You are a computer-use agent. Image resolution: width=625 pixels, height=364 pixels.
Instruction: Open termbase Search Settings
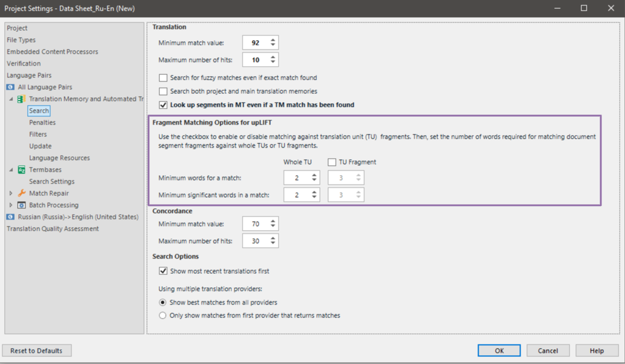[52, 181]
